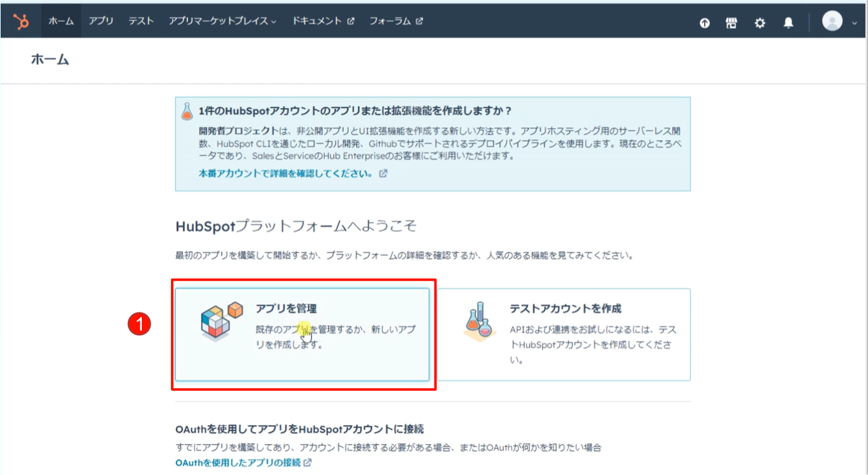Expand account menu chevron next to avatar

coord(854,22)
